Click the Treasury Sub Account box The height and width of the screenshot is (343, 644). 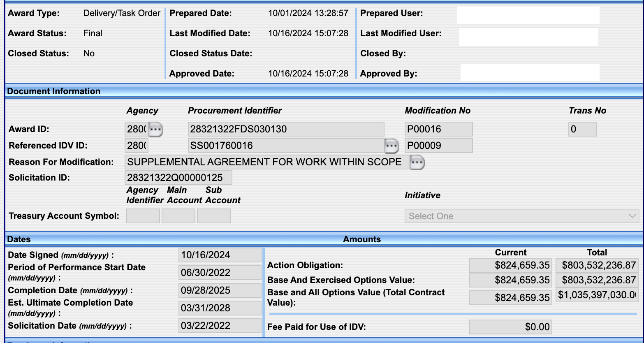pyautogui.click(x=214, y=216)
